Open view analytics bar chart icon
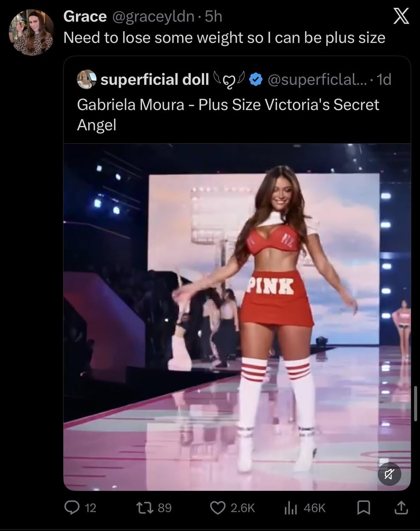This screenshot has height=531, width=420. [290, 507]
